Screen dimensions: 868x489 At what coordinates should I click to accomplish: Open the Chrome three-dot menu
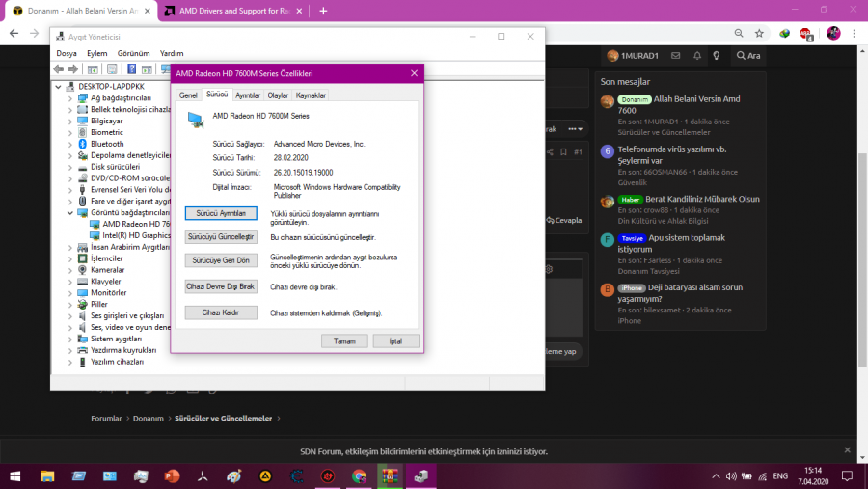[854, 33]
